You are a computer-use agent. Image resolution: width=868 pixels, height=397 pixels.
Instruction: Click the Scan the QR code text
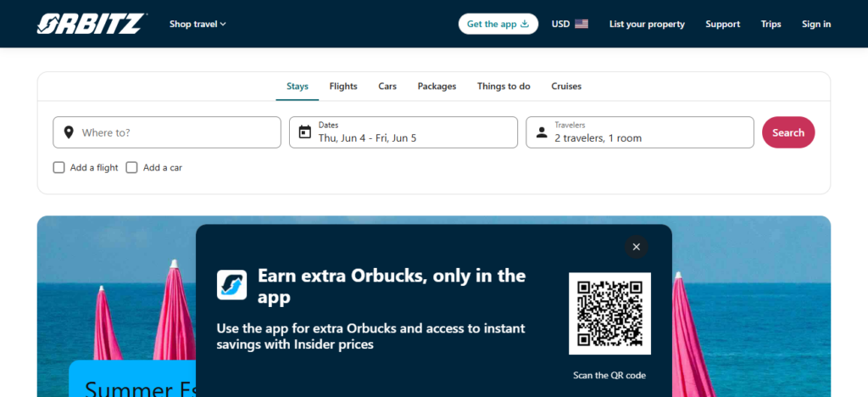(x=609, y=376)
